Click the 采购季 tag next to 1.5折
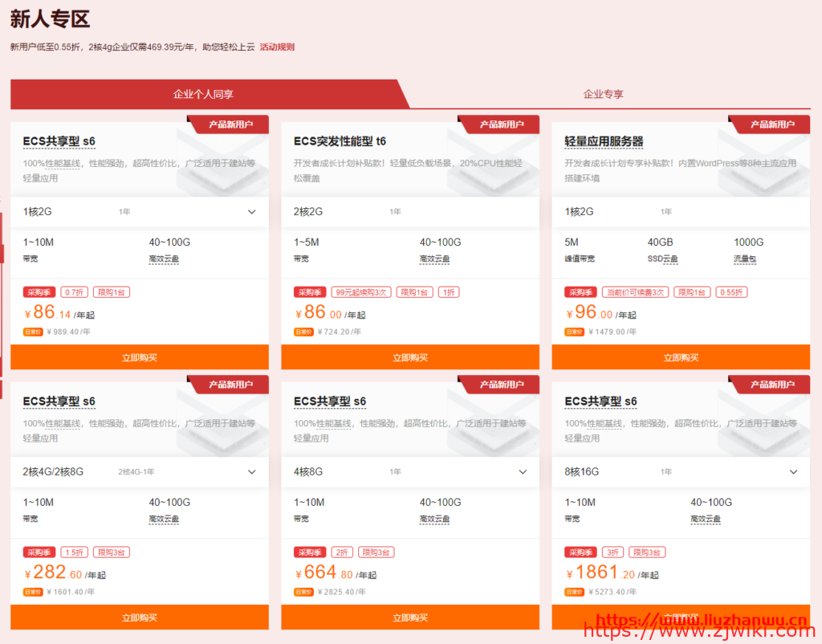 [39, 552]
